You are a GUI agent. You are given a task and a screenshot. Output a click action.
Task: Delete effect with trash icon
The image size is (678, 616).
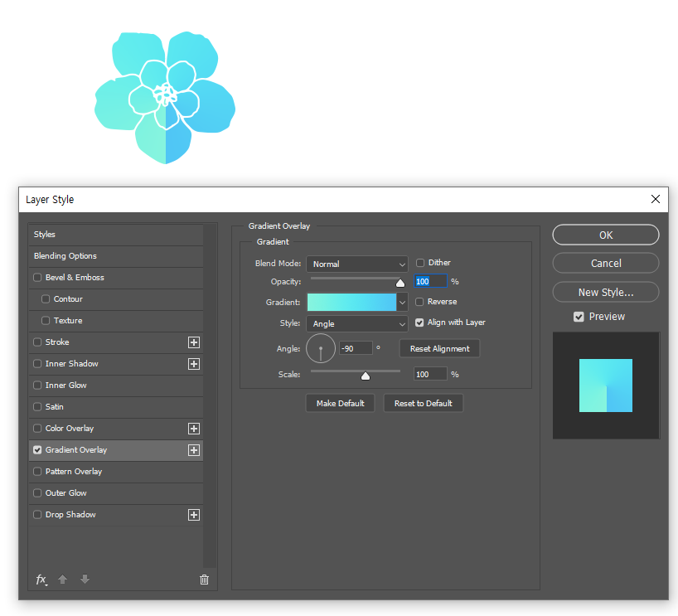click(x=204, y=580)
